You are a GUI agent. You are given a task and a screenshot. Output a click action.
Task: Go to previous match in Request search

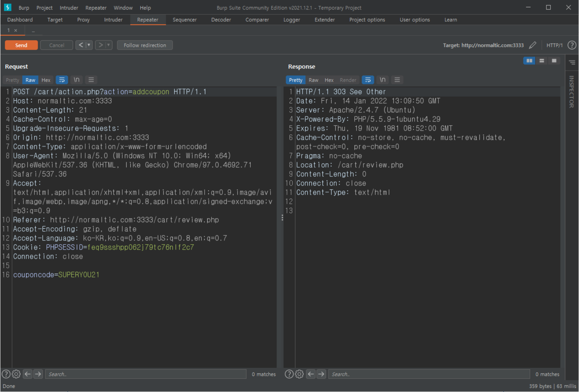27,374
